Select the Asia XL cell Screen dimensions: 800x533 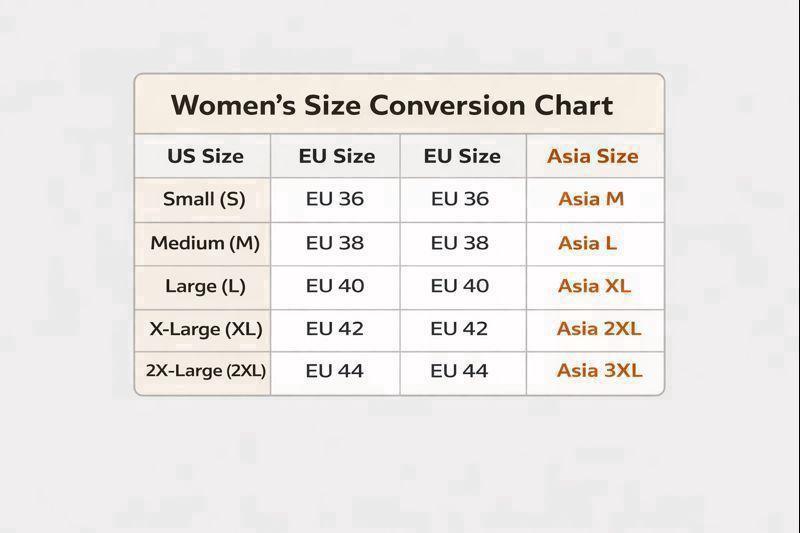(x=594, y=286)
